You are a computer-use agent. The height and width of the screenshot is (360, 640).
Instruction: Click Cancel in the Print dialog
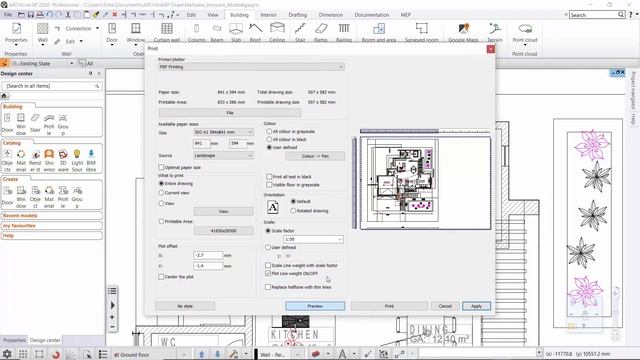(x=445, y=306)
